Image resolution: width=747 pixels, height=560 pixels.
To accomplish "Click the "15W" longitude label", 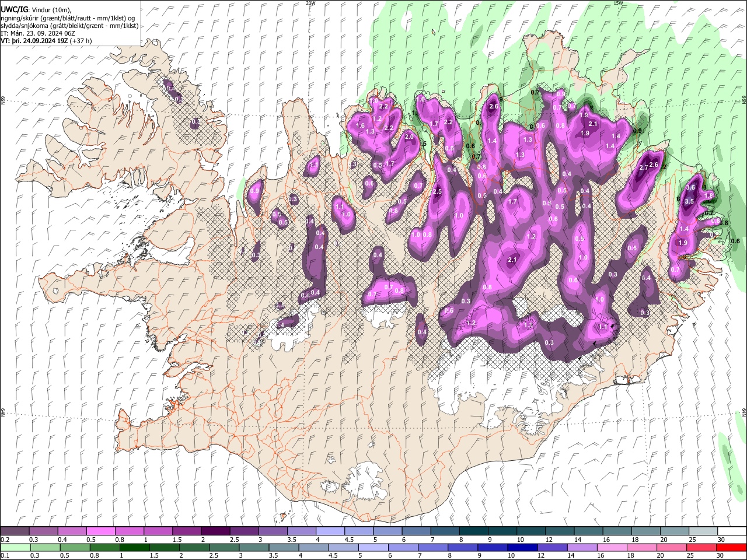I will pyautogui.click(x=617, y=3).
